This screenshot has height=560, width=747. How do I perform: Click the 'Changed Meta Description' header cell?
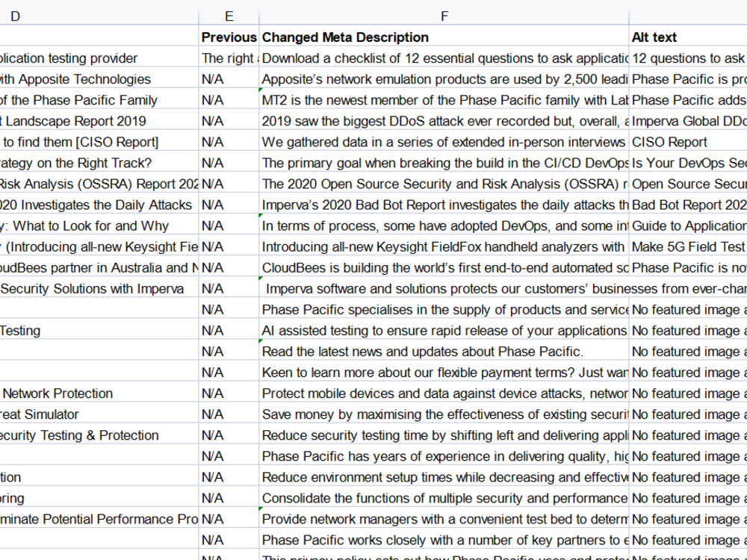(x=444, y=37)
